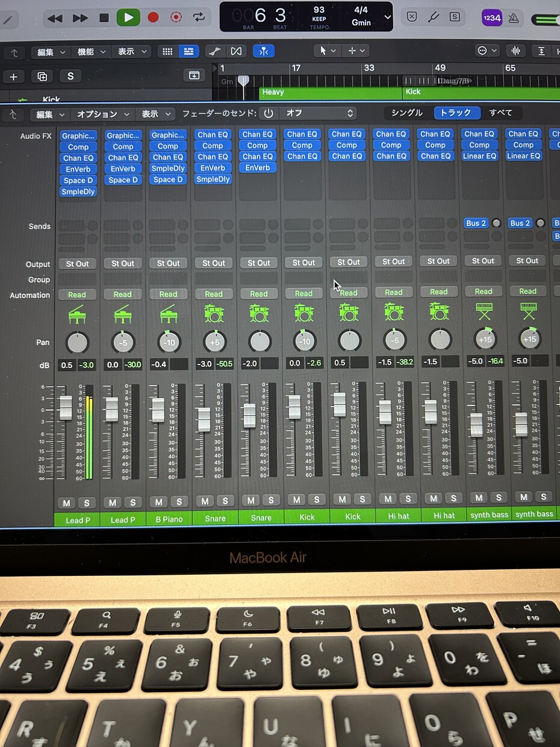Click the B Piano dB value field showing -0.4

[159, 364]
